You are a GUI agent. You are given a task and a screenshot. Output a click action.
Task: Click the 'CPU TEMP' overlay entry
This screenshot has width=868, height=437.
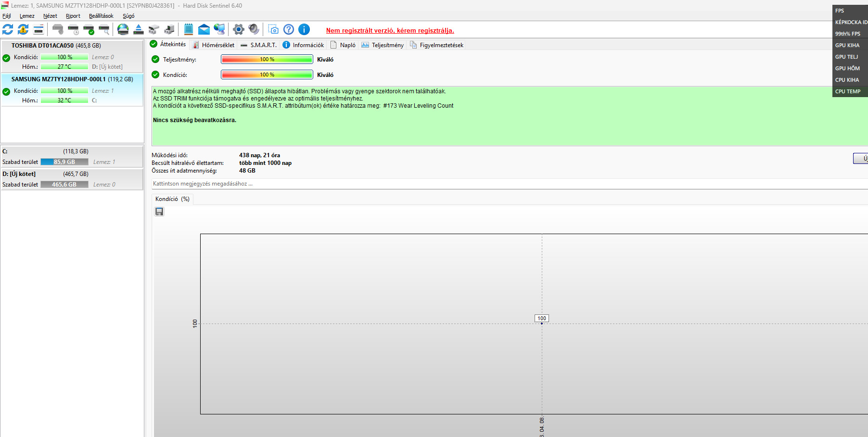tap(848, 91)
